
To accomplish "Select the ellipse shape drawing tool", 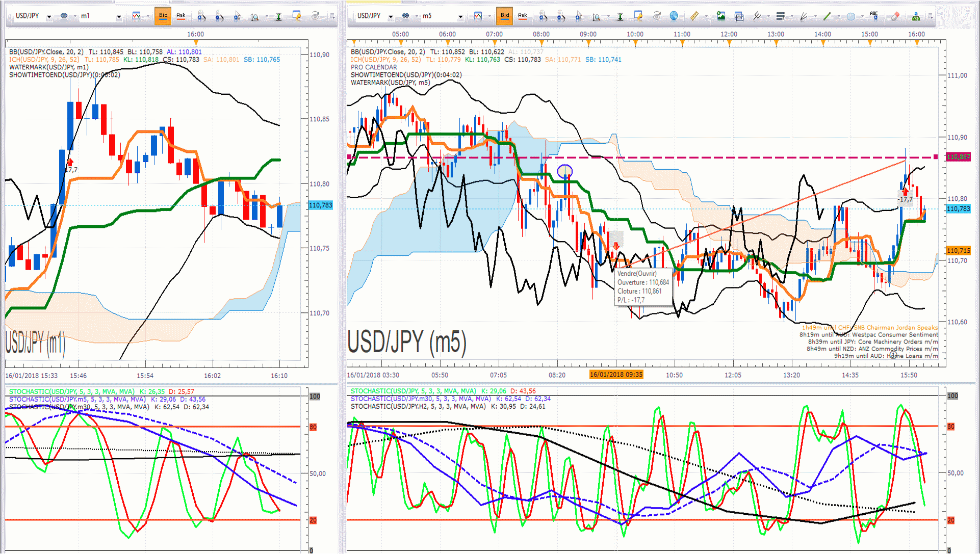I will click(x=850, y=16).
